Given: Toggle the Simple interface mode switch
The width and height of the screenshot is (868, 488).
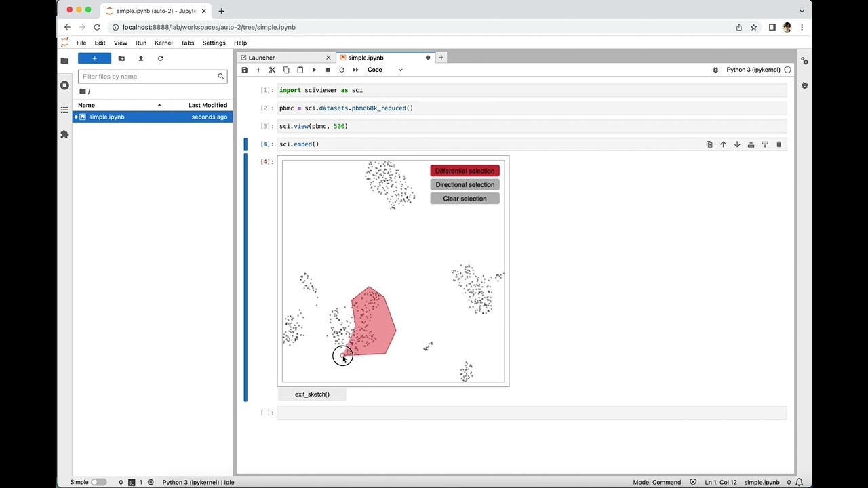Looking at the screenshot, I should point(99,482).
